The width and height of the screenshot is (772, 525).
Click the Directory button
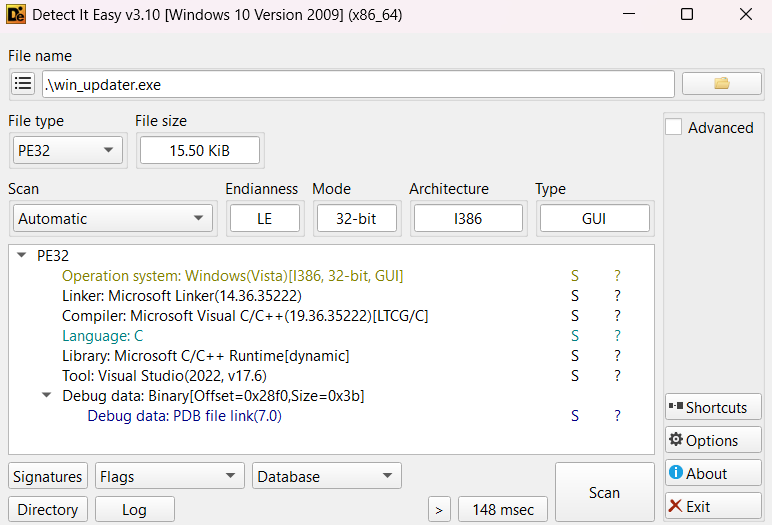coord(48,510)
